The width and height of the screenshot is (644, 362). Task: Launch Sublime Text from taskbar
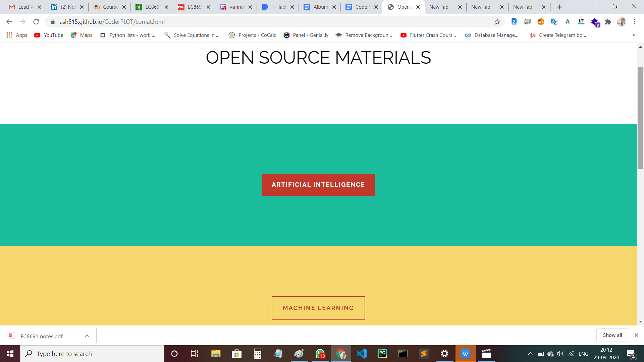(424, 354)
